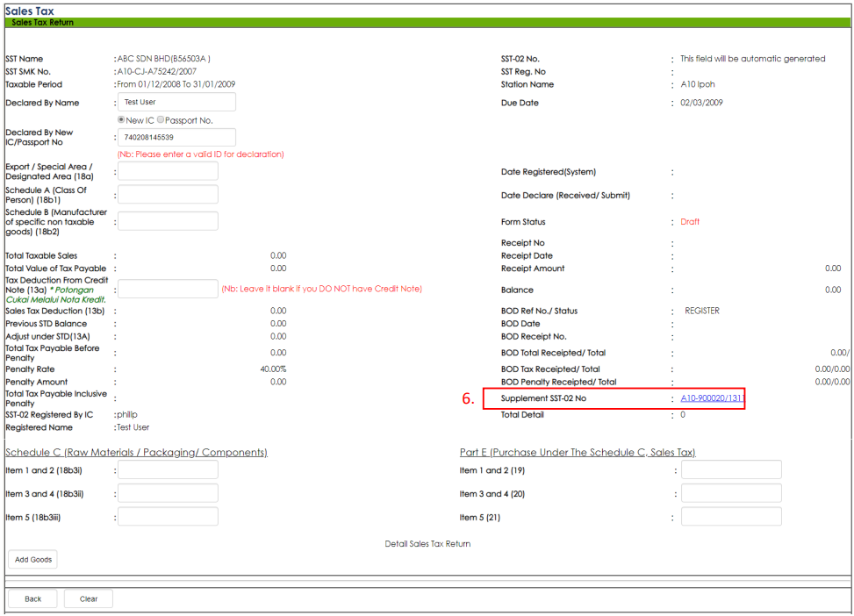
Task: Open Supplement SST-02 No link A10-900020/1311
Action: tap(712, 399)
